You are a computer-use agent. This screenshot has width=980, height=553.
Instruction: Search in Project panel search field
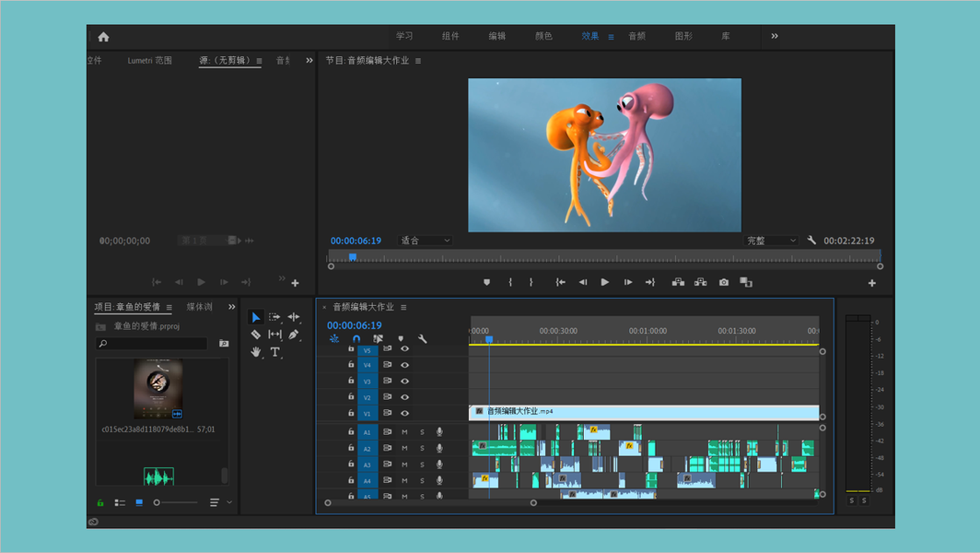pos(152,344)
